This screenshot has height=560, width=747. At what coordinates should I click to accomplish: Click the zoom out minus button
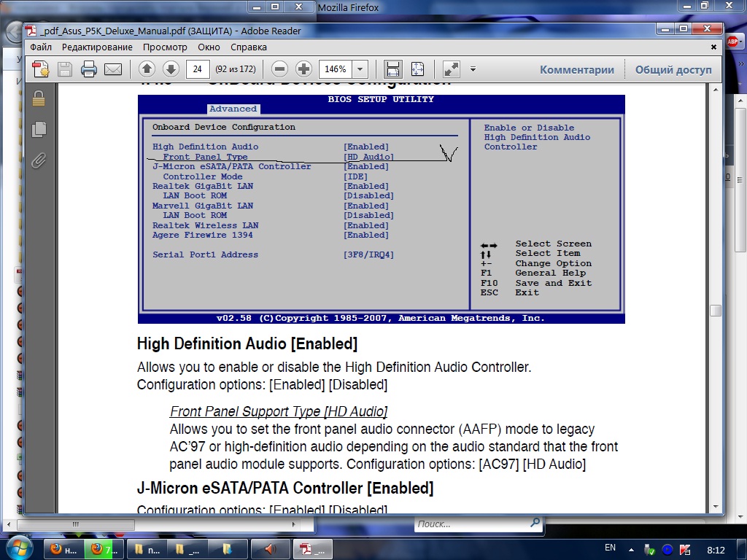pos(279,69)
